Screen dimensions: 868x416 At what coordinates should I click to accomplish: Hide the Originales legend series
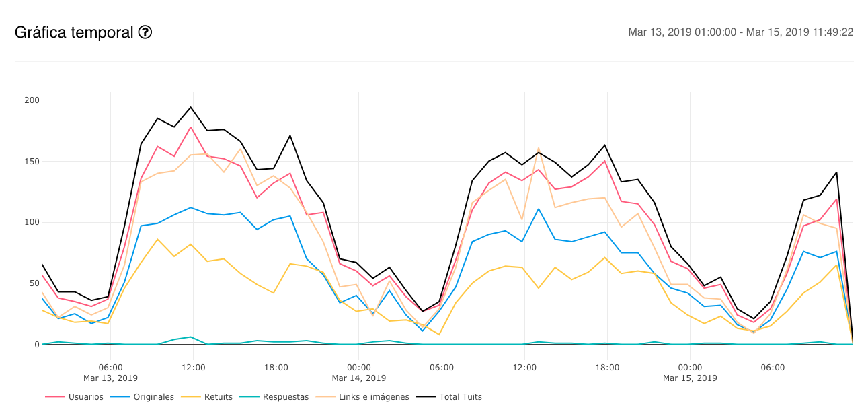click(154, 397)
